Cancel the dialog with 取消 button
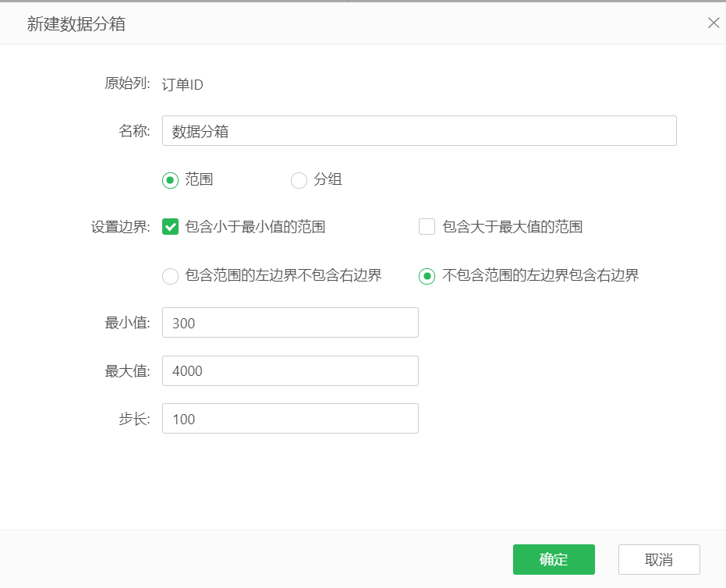The width and height of the screenshot is (726, 588). point(659,559)
